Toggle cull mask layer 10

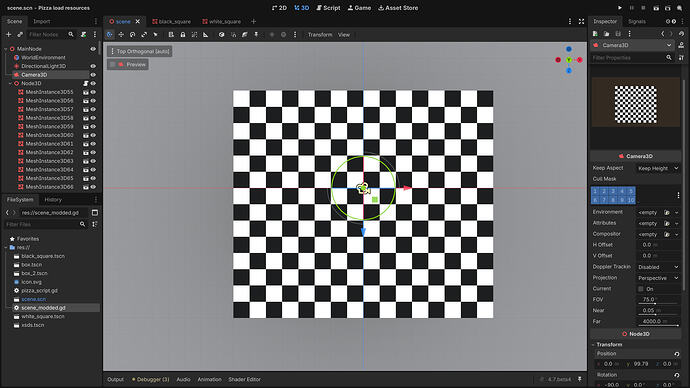(x=631, y=200)
